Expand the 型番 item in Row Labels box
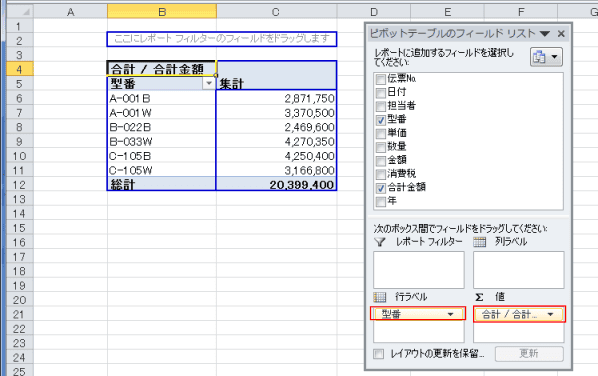This screenshot has height=376, width=598. 450,314
